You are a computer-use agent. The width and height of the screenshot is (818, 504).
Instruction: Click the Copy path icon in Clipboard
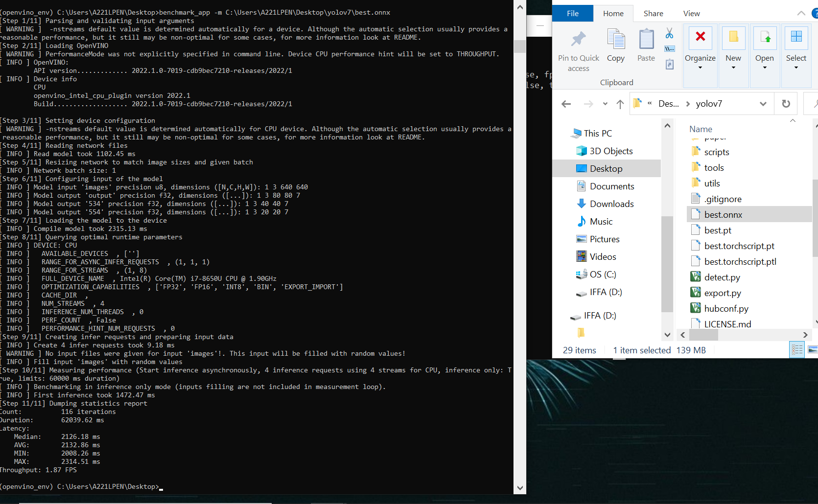669,48
